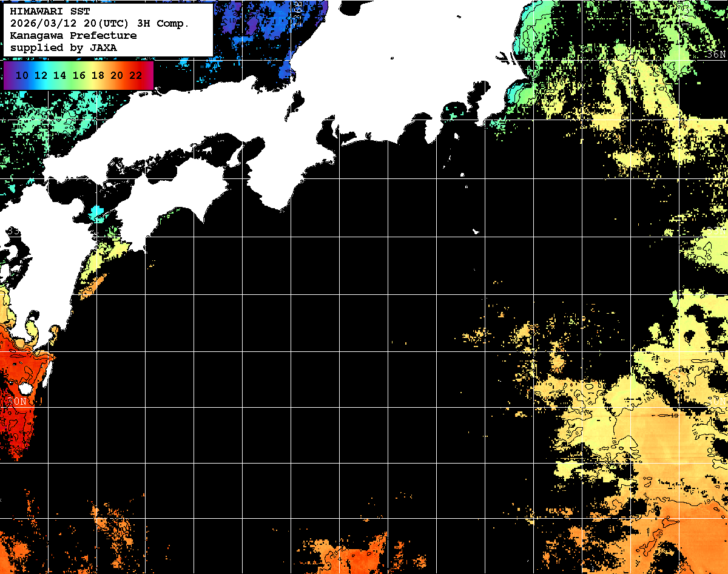Pick the 14 degree value on color legend

coord(60,75)
